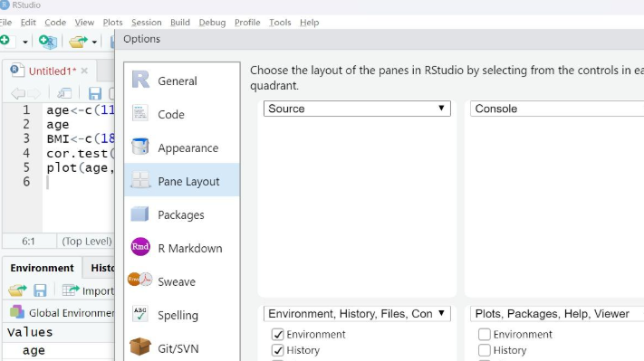This screenshot has height=361, width=644.
Task: Open the Tools menu
Action: [x=280, y=23]
